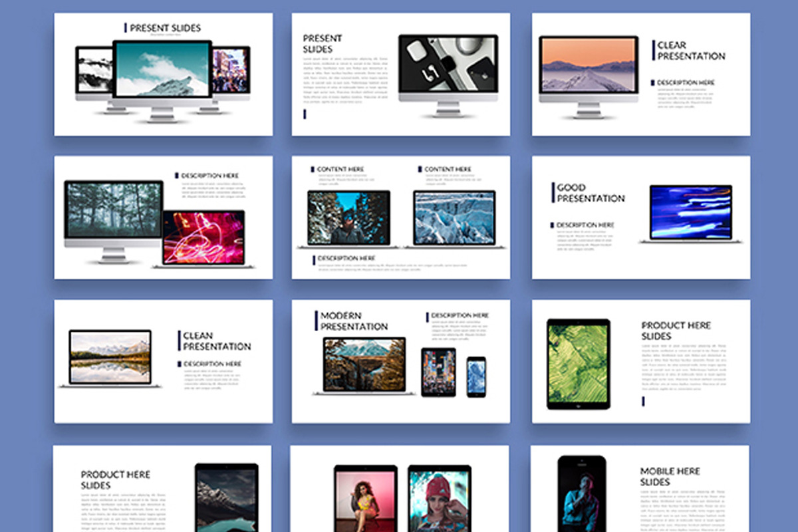Viewport: 798px width, 532px height.
Task: Select the small phone with blue ice texture
Action: pos(476,377)
